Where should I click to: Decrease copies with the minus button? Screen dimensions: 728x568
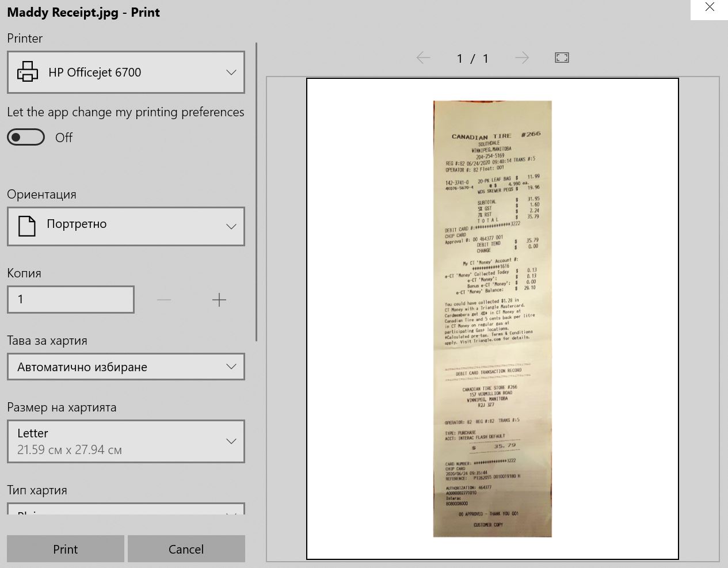click(x=164, y=299)
